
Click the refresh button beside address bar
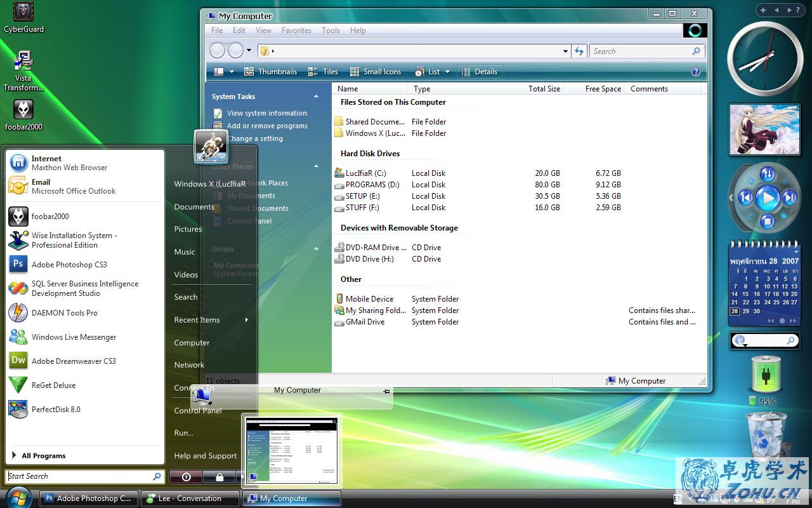click(x=579, y=51)
